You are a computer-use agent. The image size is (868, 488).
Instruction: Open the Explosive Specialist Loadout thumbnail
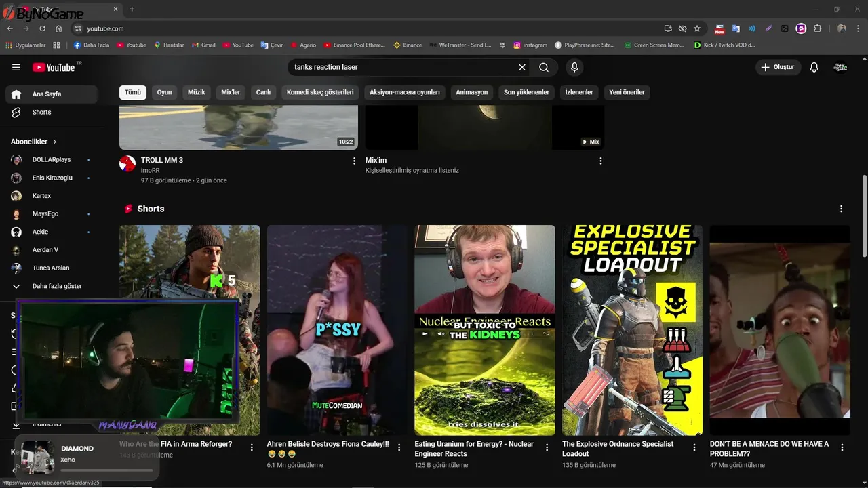click(x=633, y=330)
